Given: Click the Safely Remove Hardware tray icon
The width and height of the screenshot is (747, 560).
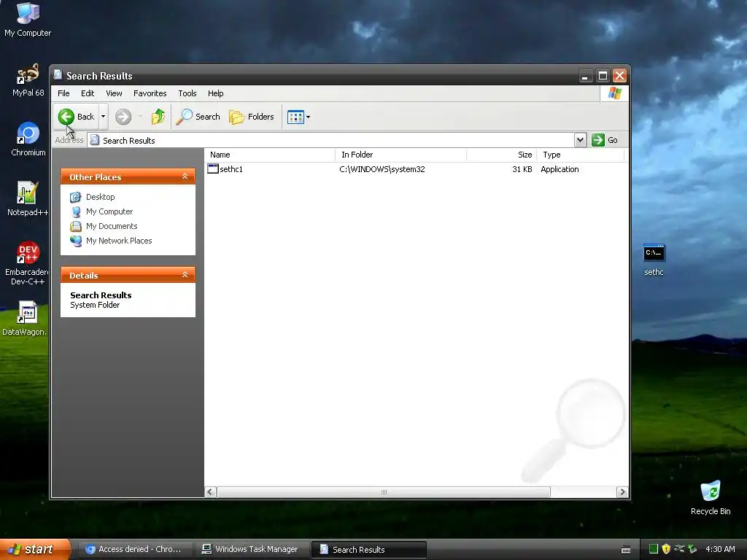Looking at the screenshot, I should click(692, 549).
